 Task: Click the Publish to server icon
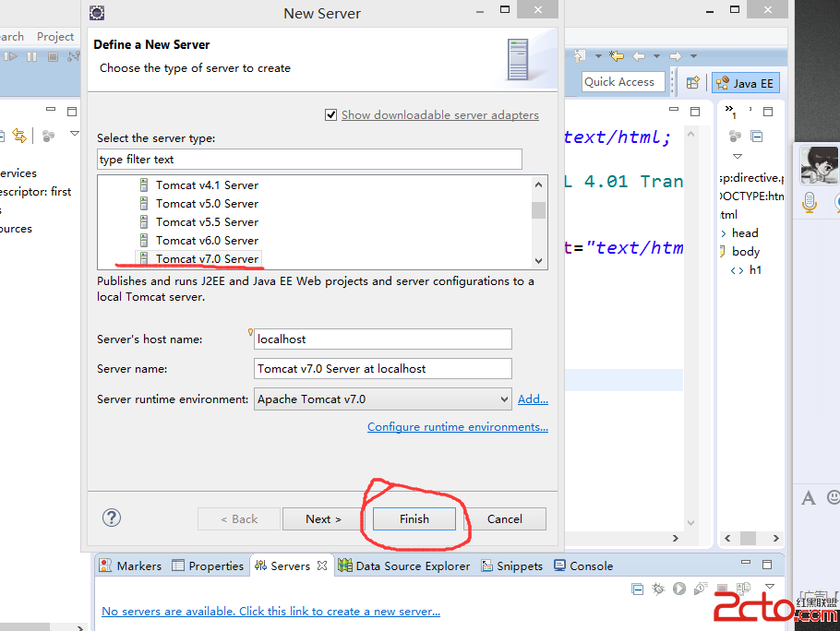pos(744,589)
